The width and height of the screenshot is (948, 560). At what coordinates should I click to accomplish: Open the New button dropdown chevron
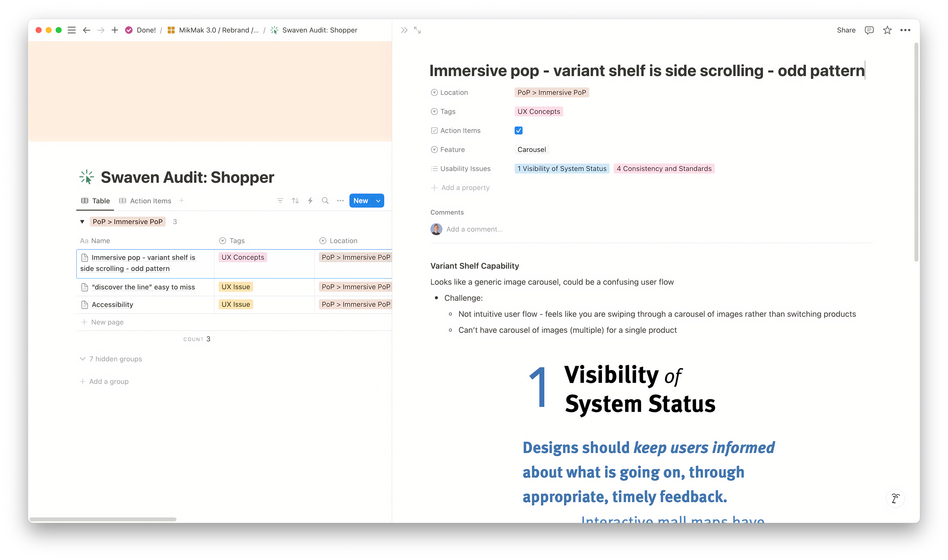point(378,200)
